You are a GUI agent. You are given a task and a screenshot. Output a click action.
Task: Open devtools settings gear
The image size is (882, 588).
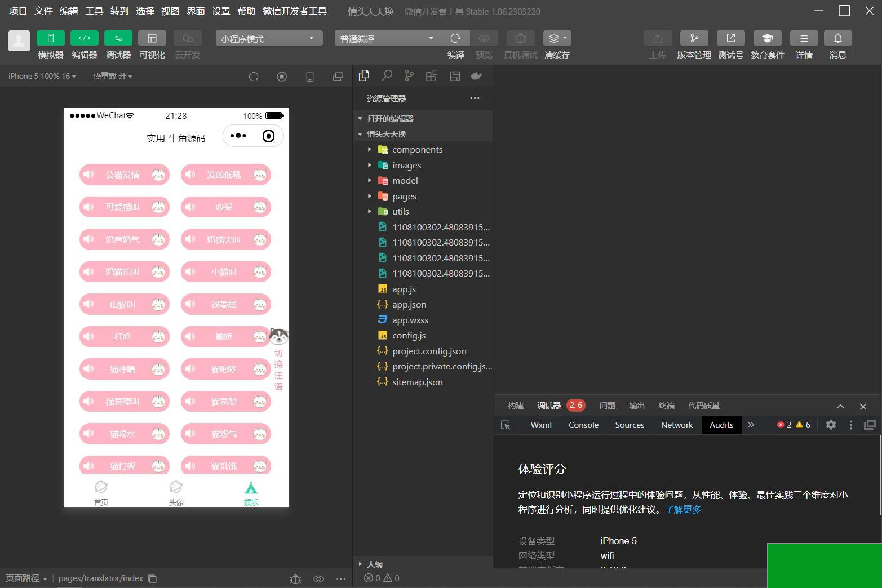[x=831, y=425]
